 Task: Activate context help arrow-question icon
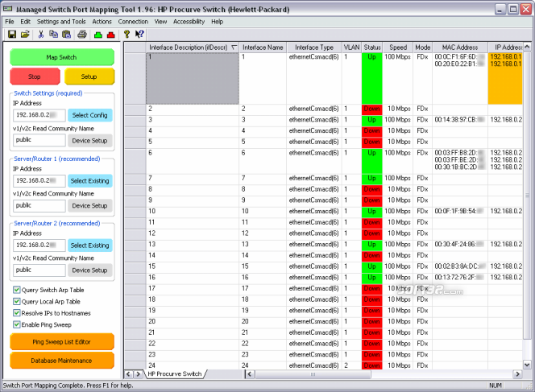pyautogui.click(x=139, y=34)
